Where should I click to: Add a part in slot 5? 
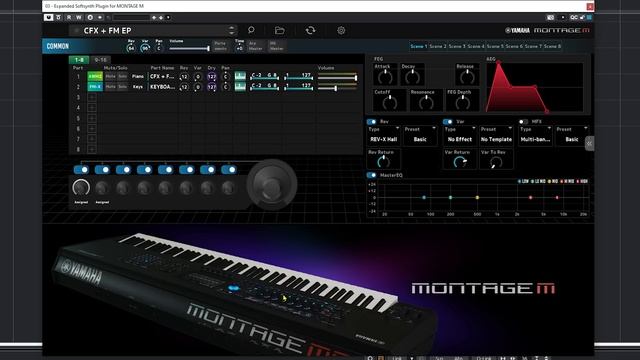(92, 118)
